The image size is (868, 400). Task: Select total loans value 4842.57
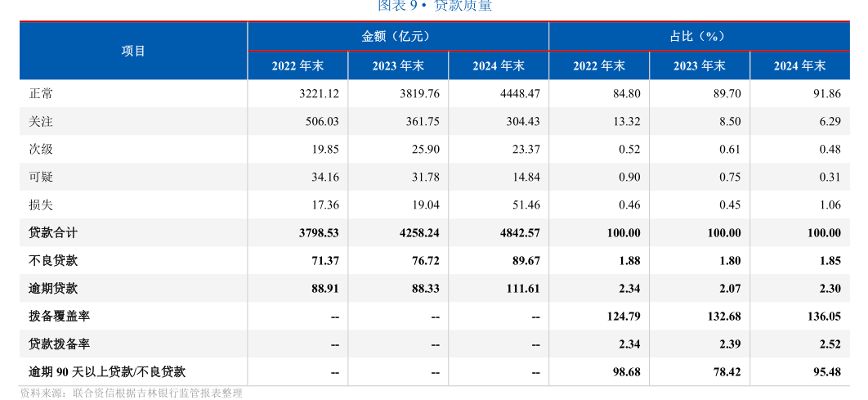[520, 233]
